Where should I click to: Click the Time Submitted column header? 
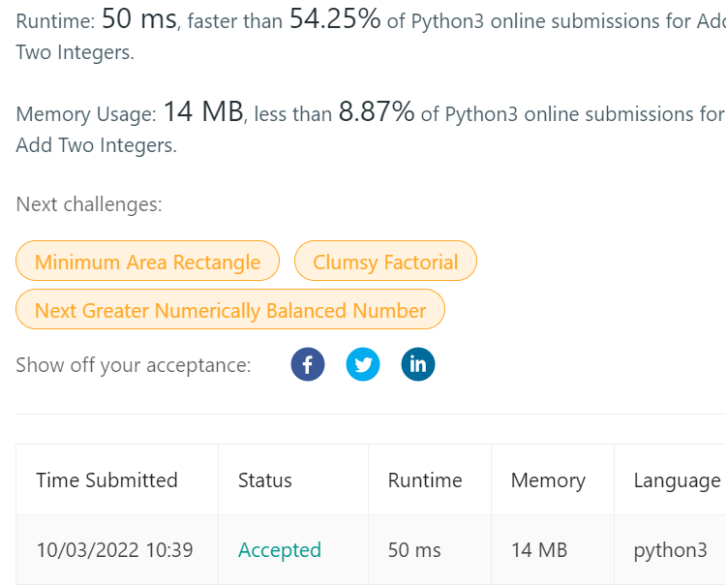click(106, 480)
